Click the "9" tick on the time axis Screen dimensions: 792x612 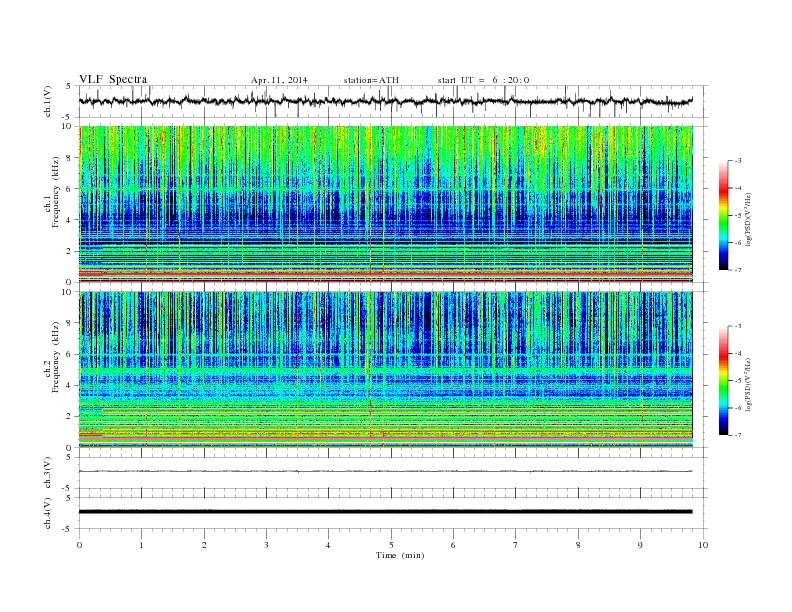coord(640,545)
